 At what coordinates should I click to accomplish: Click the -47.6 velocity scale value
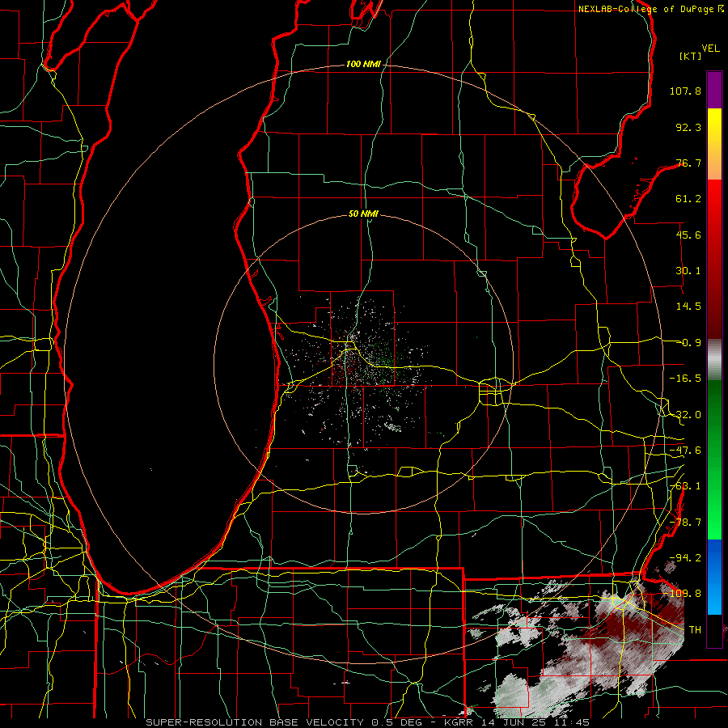click(x=685, y=451)
